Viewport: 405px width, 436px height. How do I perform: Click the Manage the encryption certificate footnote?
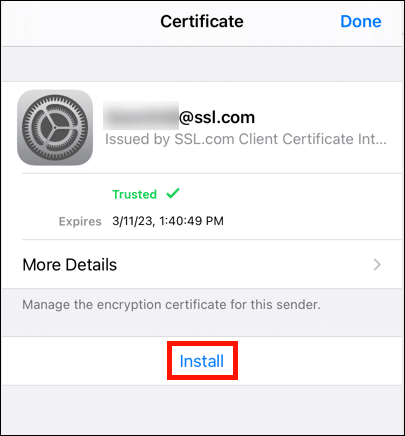click(x=171, y=304)
